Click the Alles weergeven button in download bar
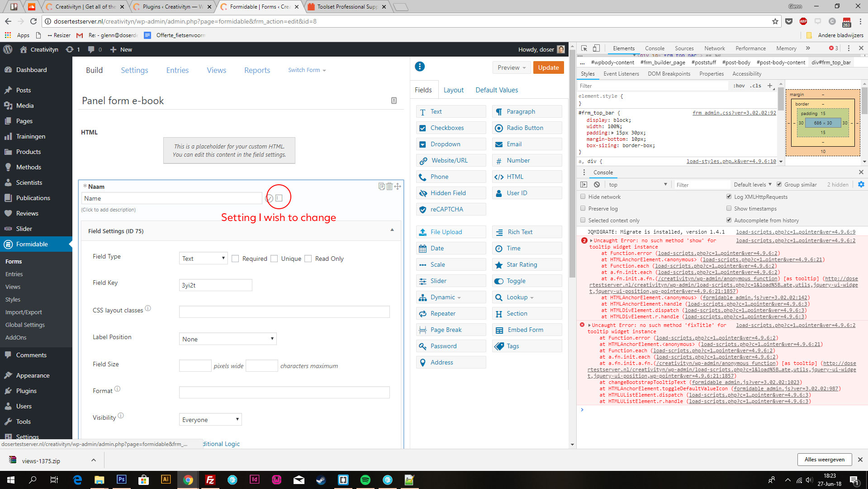 pos(824,460)
